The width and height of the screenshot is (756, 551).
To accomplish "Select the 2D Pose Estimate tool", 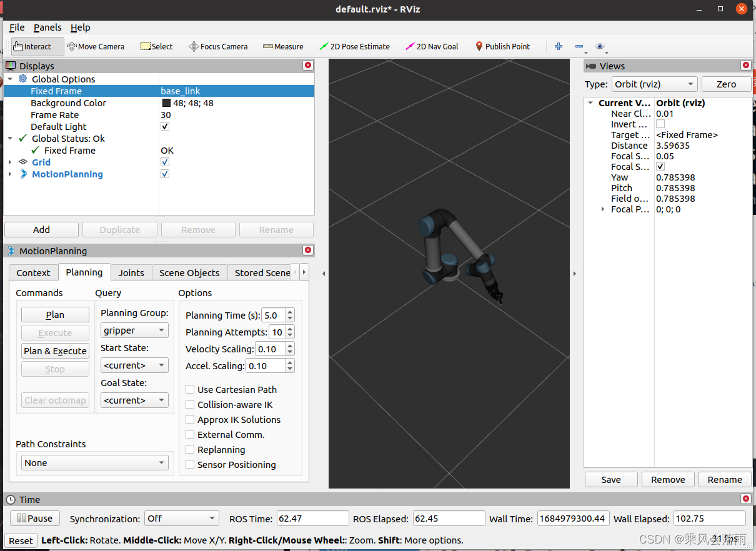I will [x=354, y=46].
